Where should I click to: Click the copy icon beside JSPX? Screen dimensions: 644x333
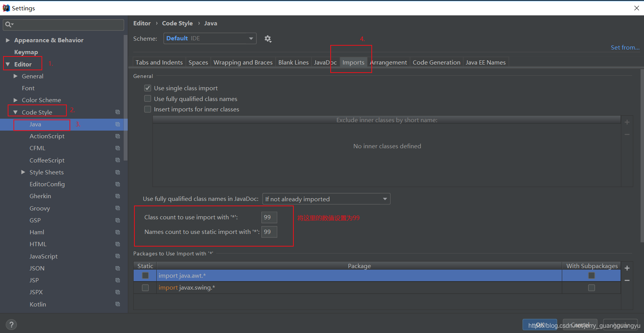pos(118,292)
